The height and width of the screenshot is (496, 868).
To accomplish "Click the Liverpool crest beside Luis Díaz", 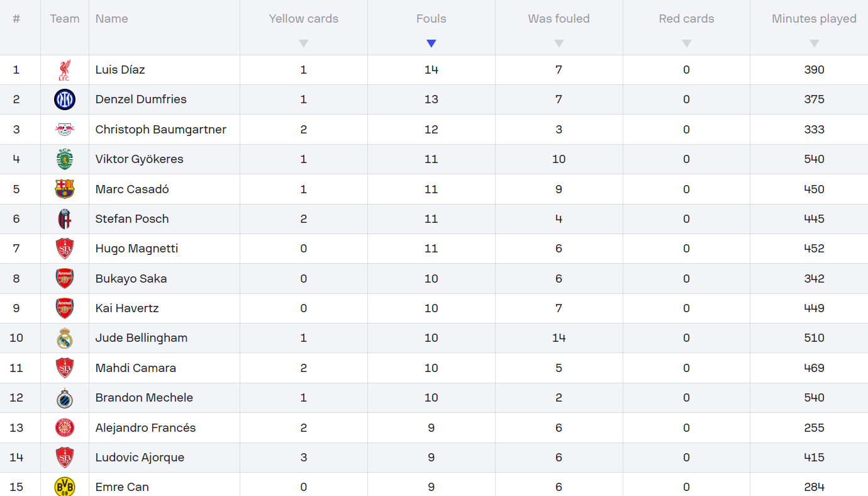I will 64,70.
